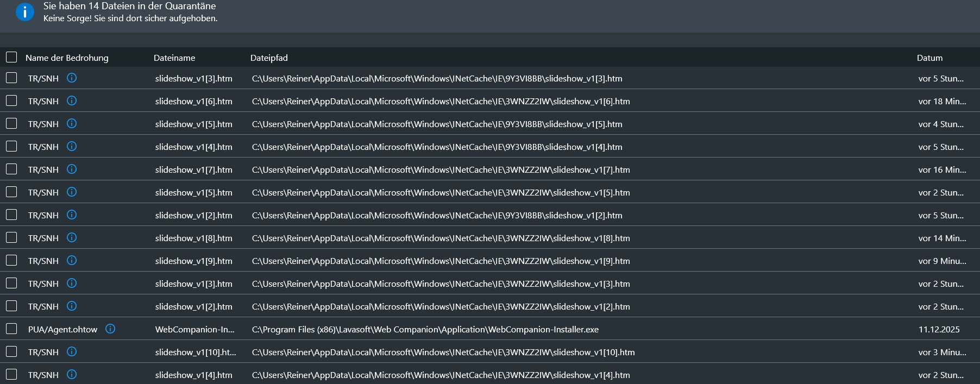Screen dimensions: 980x384
Task: Open info icon in slideshow_v1[9].htm row
Action: (72, 260)
